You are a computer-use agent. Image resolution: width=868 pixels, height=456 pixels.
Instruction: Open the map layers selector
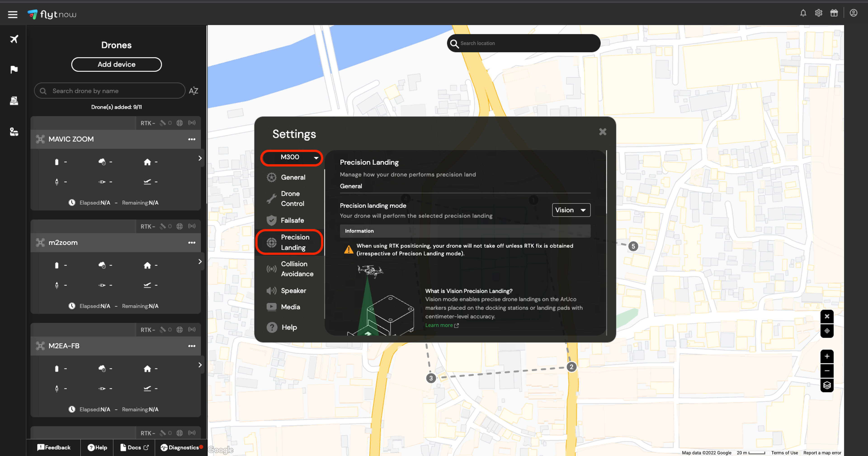pyautogui.click(x=827, y=385)
